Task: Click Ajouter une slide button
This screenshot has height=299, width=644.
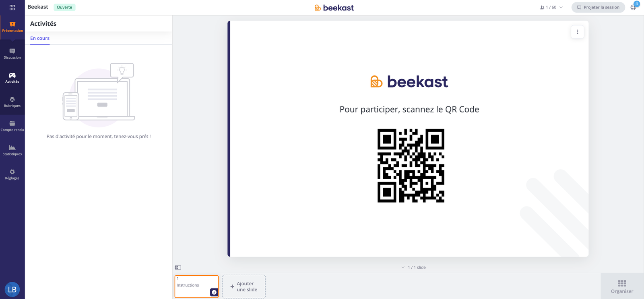Action: 244,287
